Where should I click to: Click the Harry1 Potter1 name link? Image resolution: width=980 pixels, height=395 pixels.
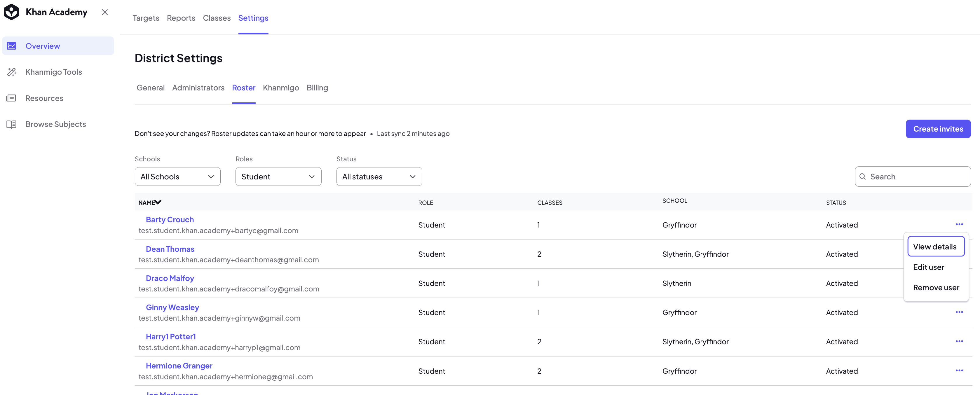point(171,336)
